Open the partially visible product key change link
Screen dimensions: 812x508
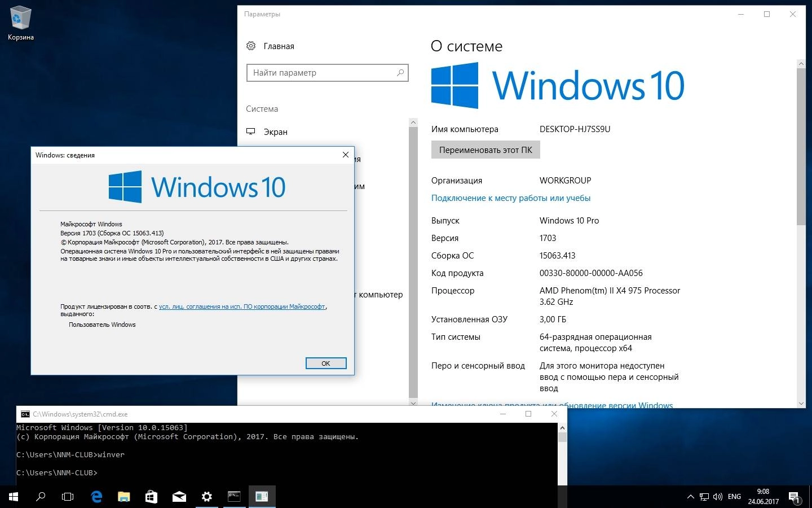(x=552, y=405)
